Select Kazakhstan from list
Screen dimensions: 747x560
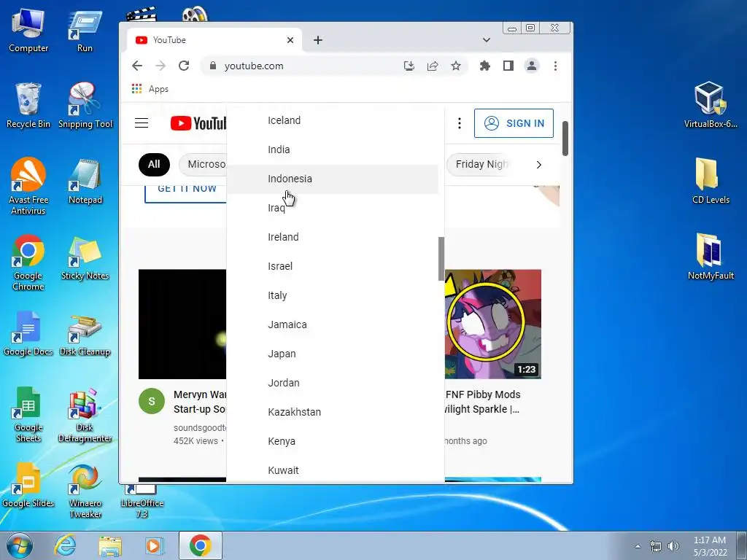coord(333,412)
